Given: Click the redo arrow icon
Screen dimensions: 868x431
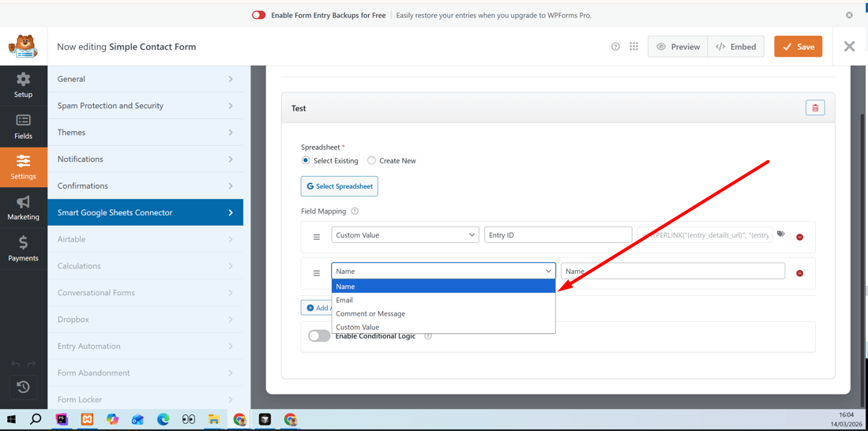Looking at the screenshot, I should tap(32, 363).
